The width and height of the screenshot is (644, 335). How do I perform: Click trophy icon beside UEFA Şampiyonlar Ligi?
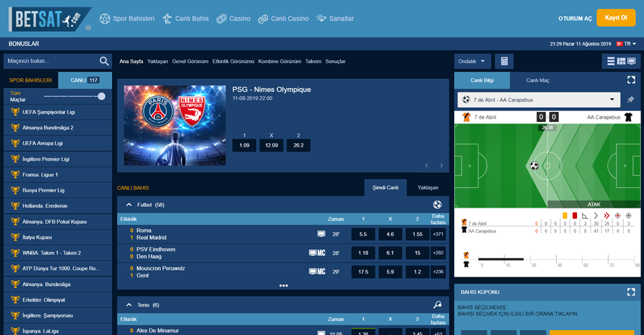click(x=15, y=112)
